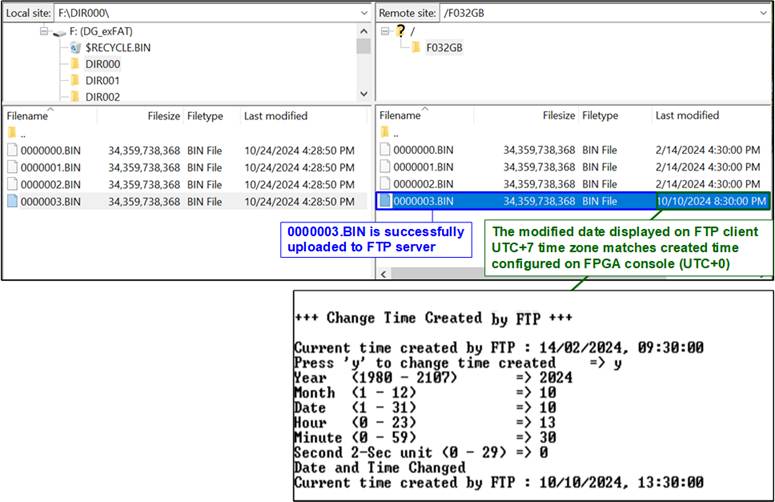Select local file name 0000003.BIN
Viewport: 775px width, 502px height.
pyautogui.click(x=50, y=202)
